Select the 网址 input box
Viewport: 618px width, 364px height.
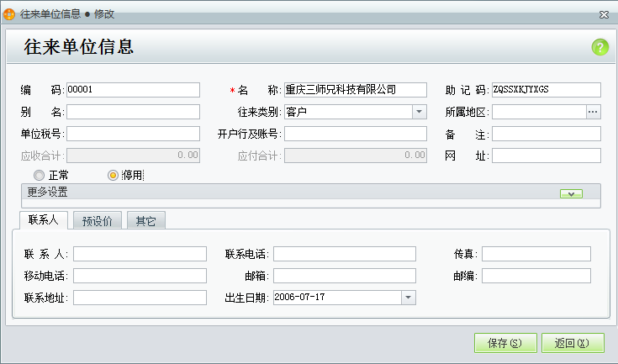(546, 156)
